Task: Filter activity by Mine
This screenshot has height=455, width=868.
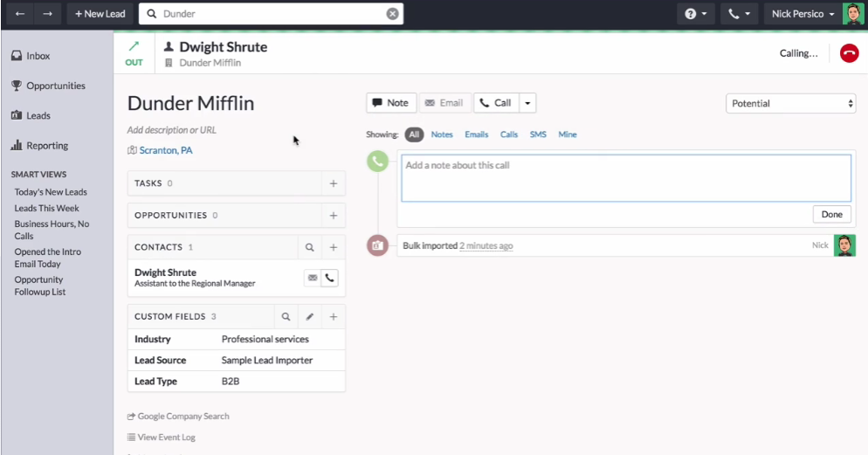Action: click(x=568, y=134)
